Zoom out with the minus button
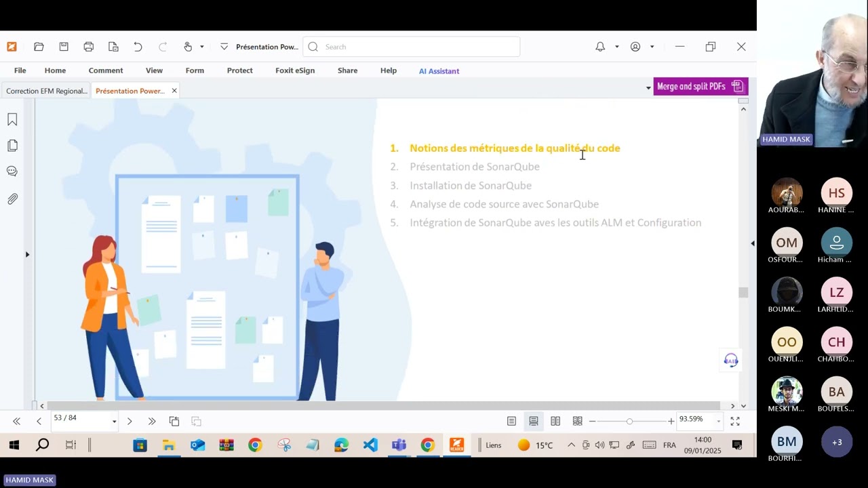868x488 pixels. 592,422
